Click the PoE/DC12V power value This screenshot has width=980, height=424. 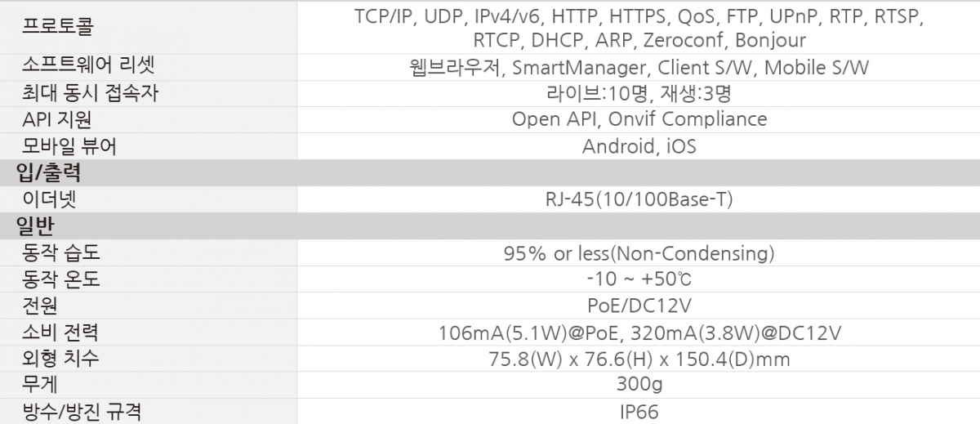(x=639, y=306)
